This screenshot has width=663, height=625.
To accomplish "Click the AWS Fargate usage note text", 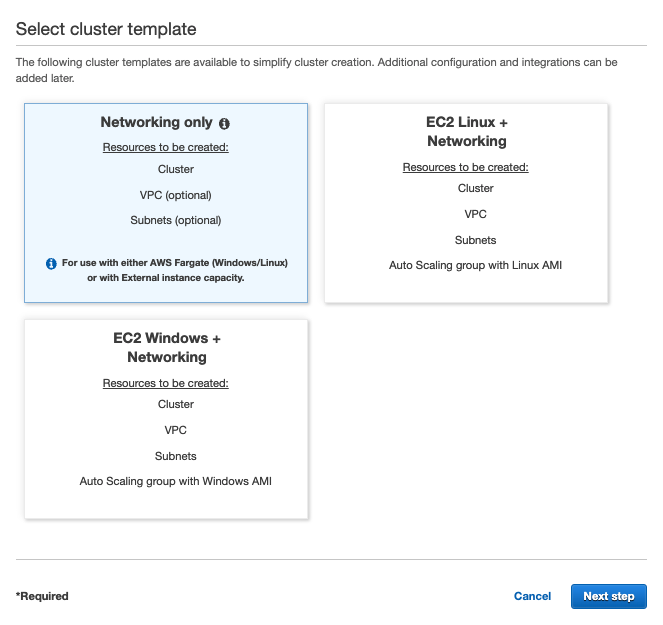I will pos(174,270).
